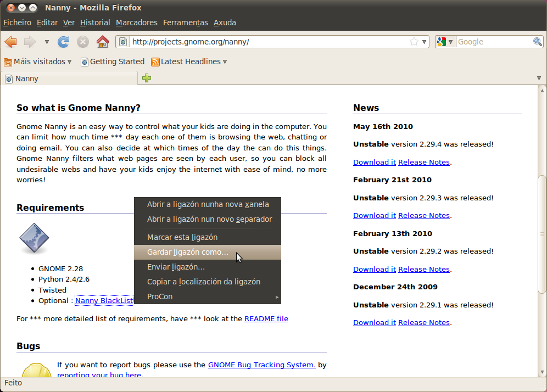Open the README file link
Image resolution: width=547 pixels, height=392 pixels.
[266, 319]
